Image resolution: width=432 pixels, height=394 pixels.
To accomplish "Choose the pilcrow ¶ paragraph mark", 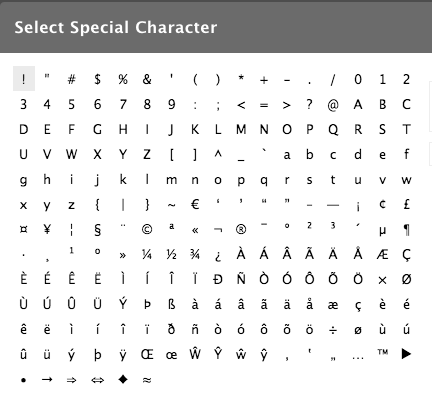I will [x=406, y=230].
